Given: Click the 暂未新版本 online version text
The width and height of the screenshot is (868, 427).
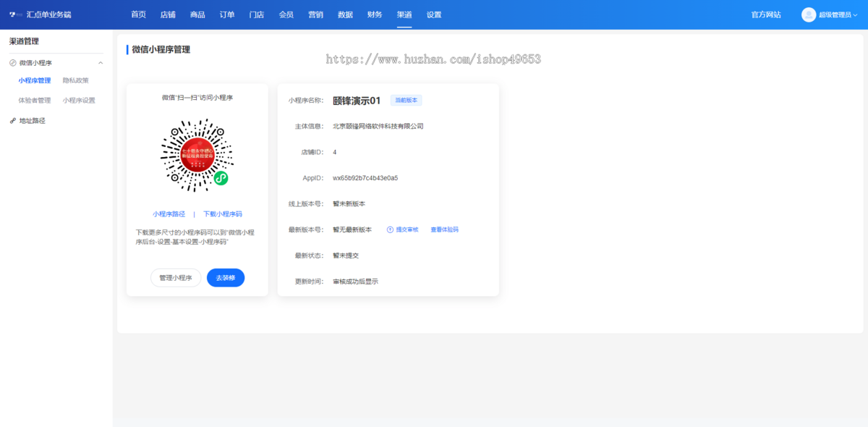Looking at the screenshot, I should [x=349, y=204].
